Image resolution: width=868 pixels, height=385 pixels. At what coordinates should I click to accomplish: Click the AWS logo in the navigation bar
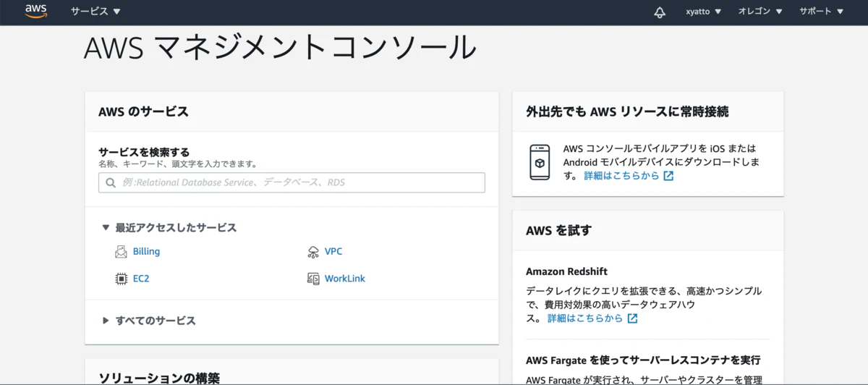(x=35, y=11)
